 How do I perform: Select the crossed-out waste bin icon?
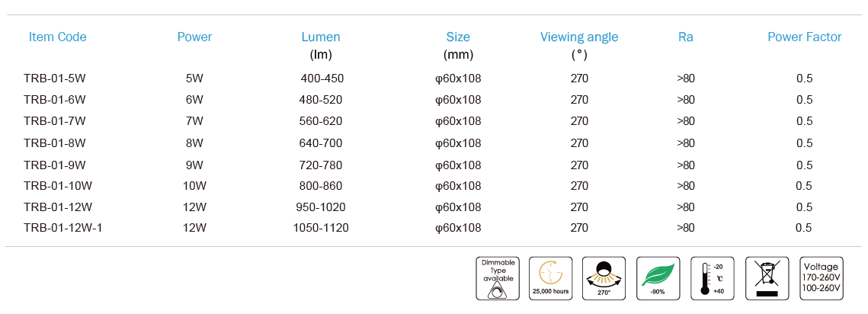click(x=767, y=278)
